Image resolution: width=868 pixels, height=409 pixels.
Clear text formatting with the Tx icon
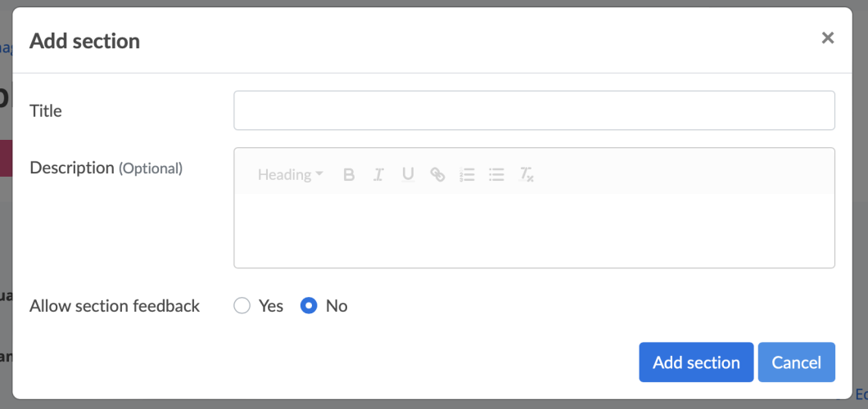tap(527, 174)
